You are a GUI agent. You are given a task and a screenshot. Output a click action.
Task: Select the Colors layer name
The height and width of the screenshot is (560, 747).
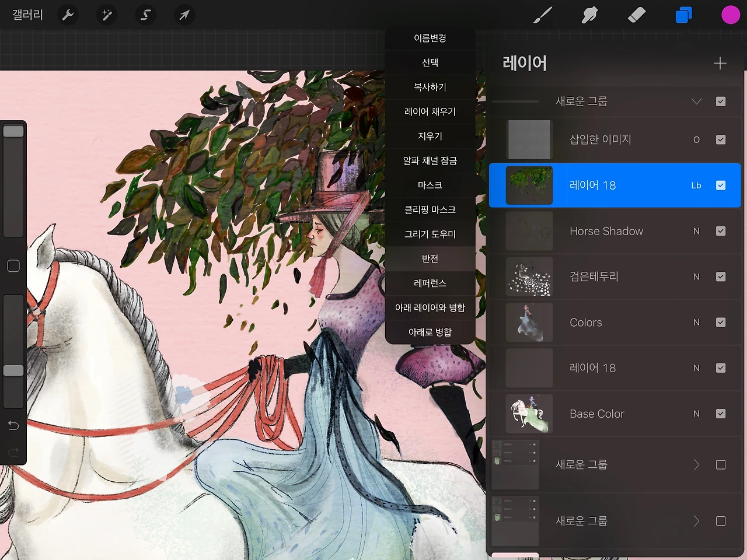pos(586,323)
